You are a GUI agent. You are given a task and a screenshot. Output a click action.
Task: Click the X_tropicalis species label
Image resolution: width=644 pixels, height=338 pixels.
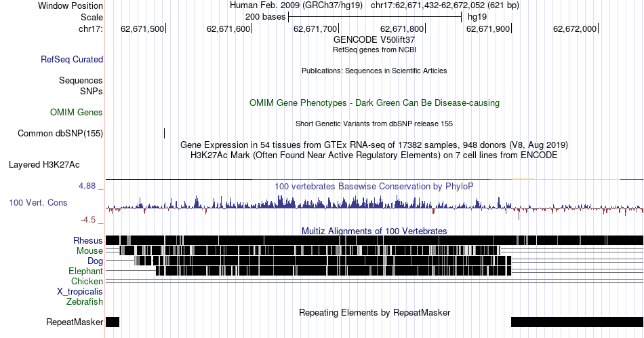80,292
